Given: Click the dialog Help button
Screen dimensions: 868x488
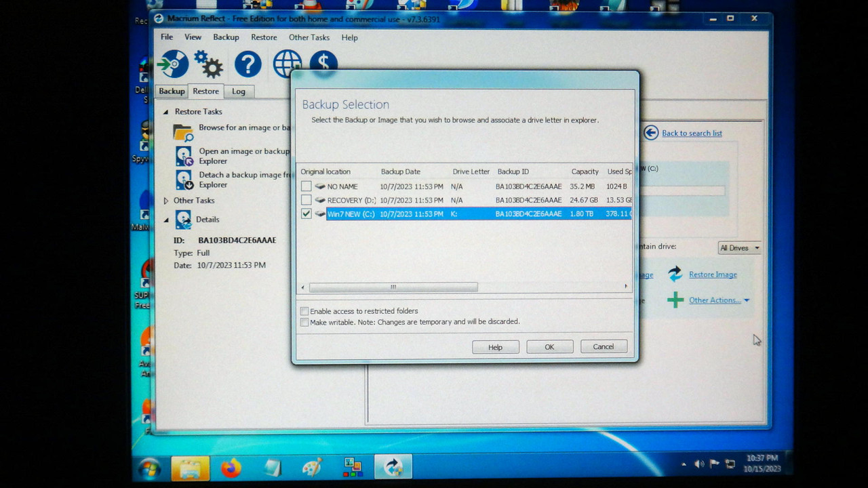Looking at the screenshot, I should tap(496, 347).
